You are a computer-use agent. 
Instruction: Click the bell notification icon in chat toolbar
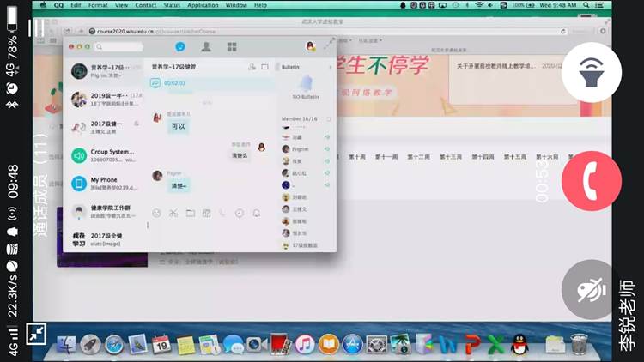tap(256, 213)
